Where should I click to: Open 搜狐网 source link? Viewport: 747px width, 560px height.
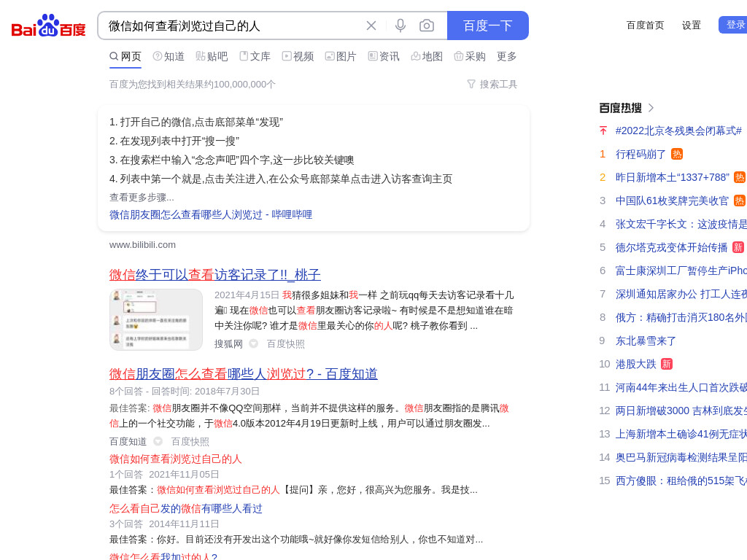coord(228,344)
